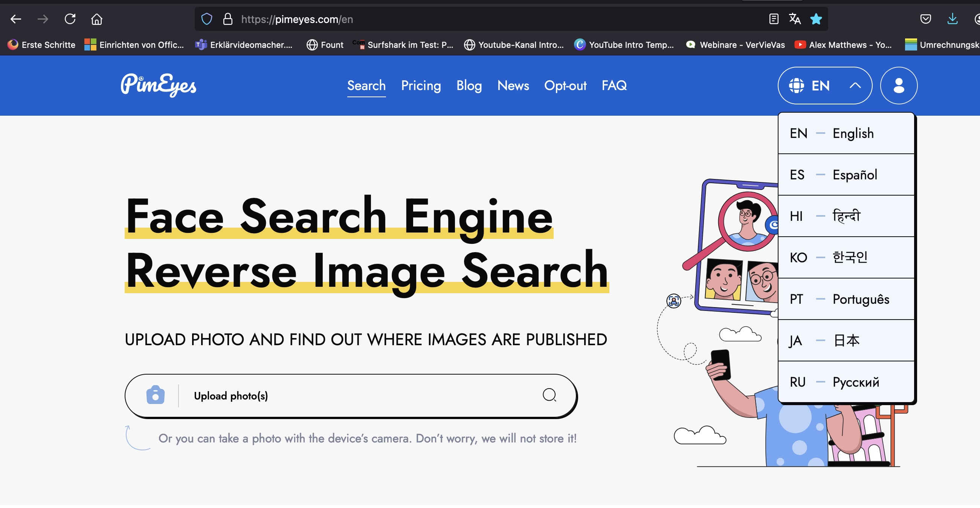Open the Blog nav link
The width and height of the screenshot is (980, 508).
click(x=469, y=86)
